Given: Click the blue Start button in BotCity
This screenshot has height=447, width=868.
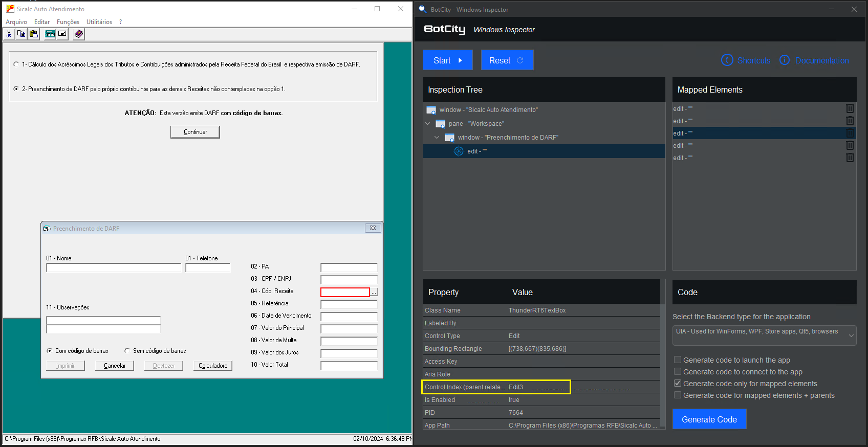Looking at the screenshot, I should click(x=448, y=60).
